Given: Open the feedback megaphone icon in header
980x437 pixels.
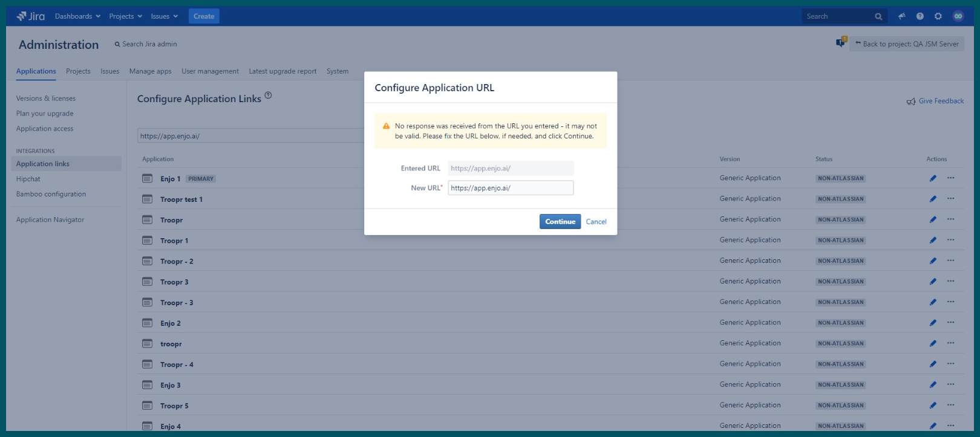Looking at the screenshot, I should click(x=902, y=16).
